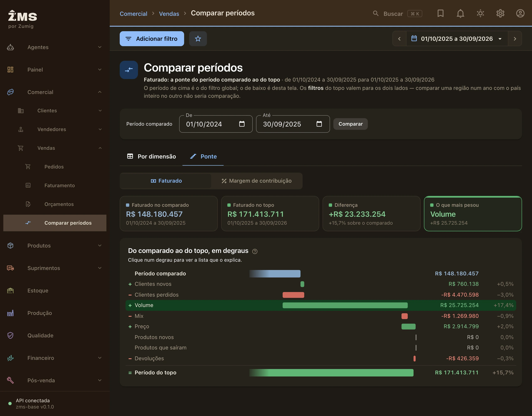Screen dimensions: 532x416
Task: Click the Comparar button
Action: coord(351,124)
